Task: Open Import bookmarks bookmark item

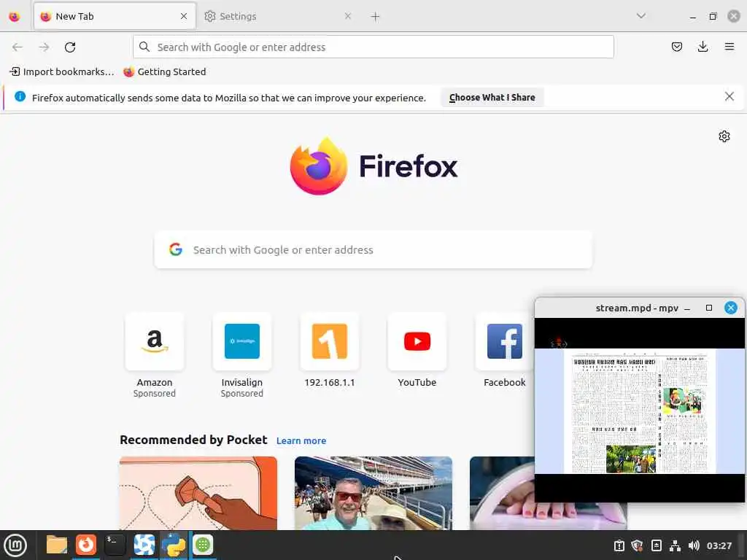Action: 62,72
